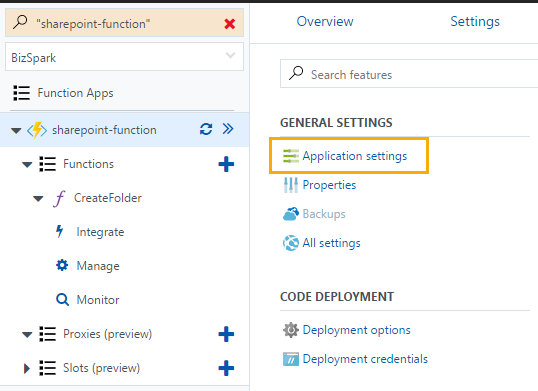
Task: Click the Application settings sliders icon
Action: click(291, 156)
